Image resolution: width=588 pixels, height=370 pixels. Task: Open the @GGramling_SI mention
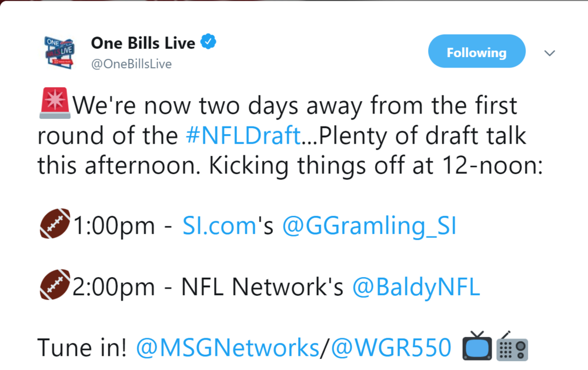[369, 226]
